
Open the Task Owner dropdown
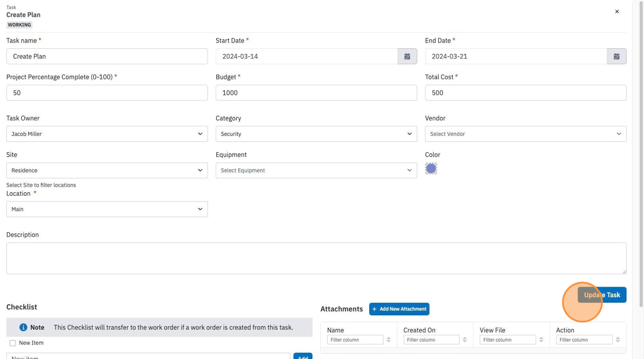coord(107,134)
